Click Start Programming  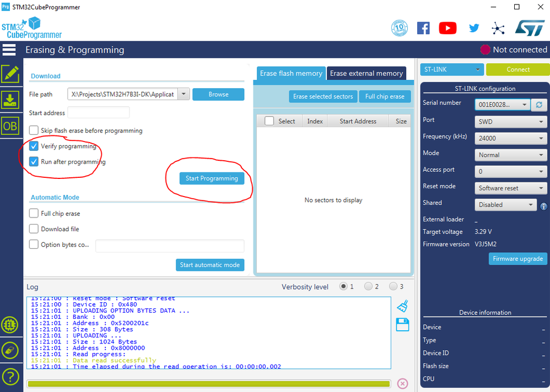212,178
